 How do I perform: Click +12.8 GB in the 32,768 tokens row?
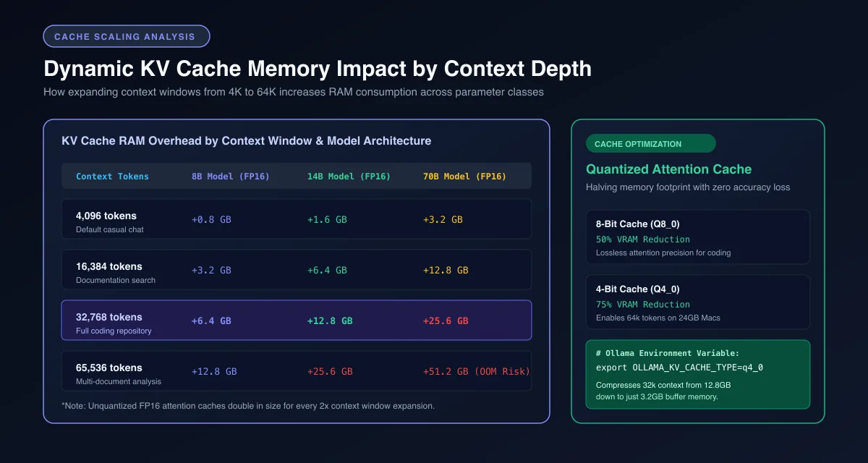(x=330, y=320)
